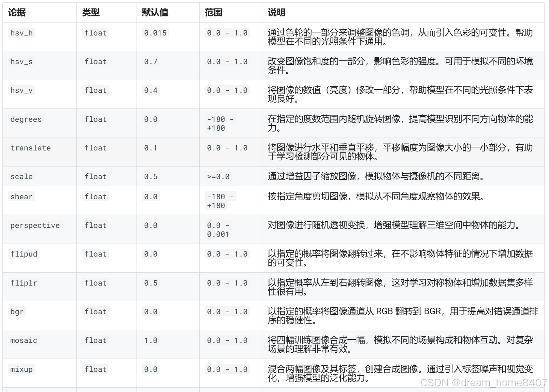Viewport: 549px width, 392px height.
Task: Select the degrees parameter cell
Action: tap(40, 123)
